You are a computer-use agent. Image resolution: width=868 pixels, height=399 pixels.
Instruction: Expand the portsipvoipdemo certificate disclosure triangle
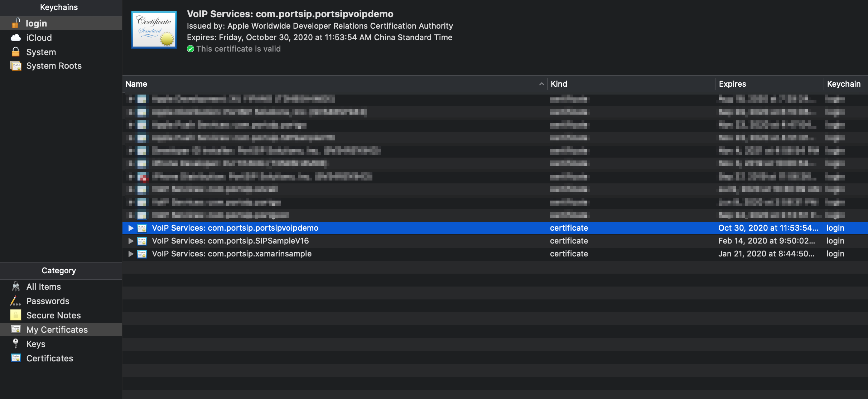click(x=131, y=228)
